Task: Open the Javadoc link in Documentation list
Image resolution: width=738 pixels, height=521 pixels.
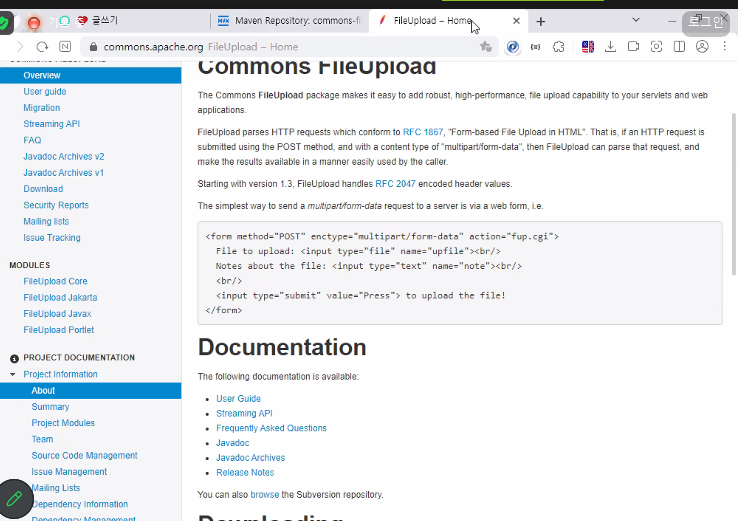Action: [x=233, y=443]
